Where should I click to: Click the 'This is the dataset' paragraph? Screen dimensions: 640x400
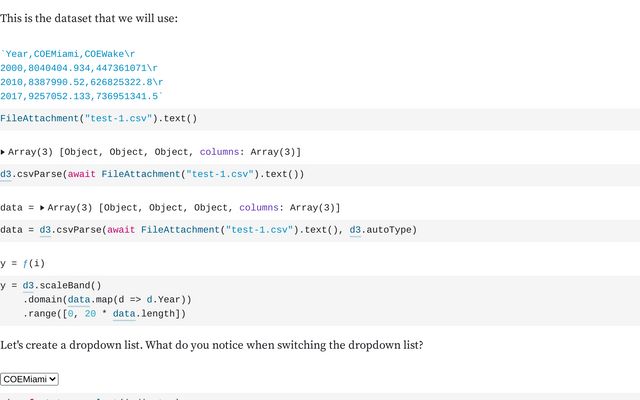[x=89, y=18]
